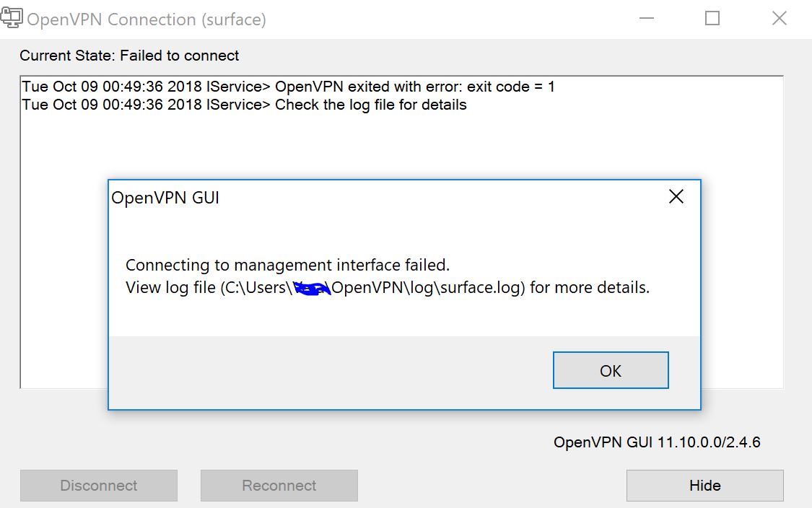Viewport: 812px width, 508px height.
Task: Dismiss the error dialog with OK
Action: point(611,370)
